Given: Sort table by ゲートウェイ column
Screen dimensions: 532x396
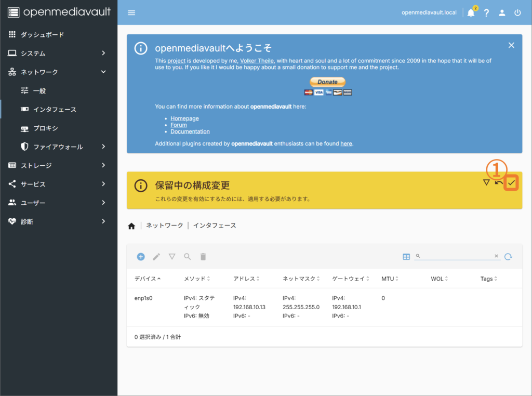Looking at the screenshot, I should click(x=351, y=279).
